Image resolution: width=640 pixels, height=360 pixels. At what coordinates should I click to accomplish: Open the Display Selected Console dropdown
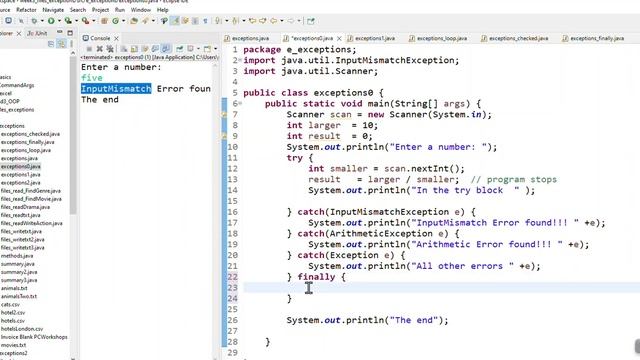(198, 49)
